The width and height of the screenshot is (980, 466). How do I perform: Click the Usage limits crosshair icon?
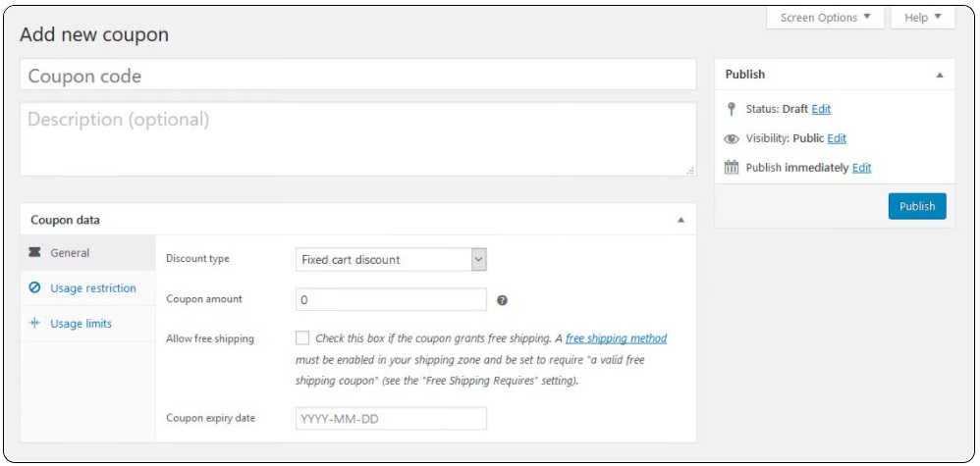pyautogui.click(x=35, y=324)
